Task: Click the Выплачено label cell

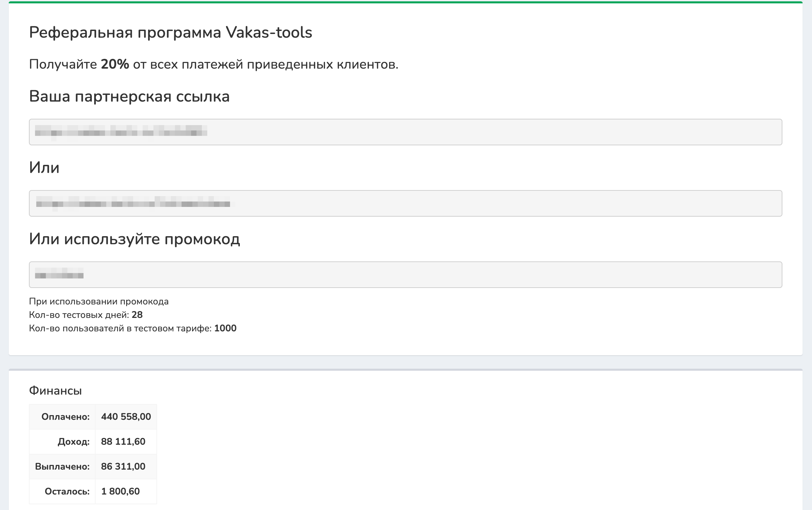Action: coord(62,467)
